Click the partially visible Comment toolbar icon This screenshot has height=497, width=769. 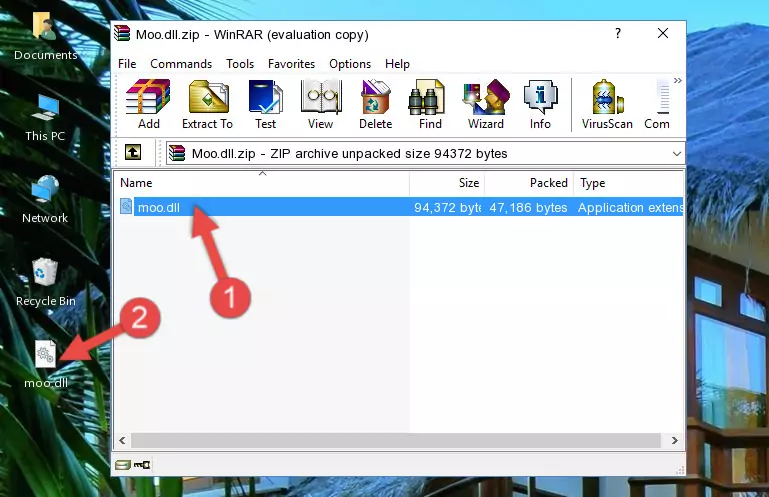657,104
